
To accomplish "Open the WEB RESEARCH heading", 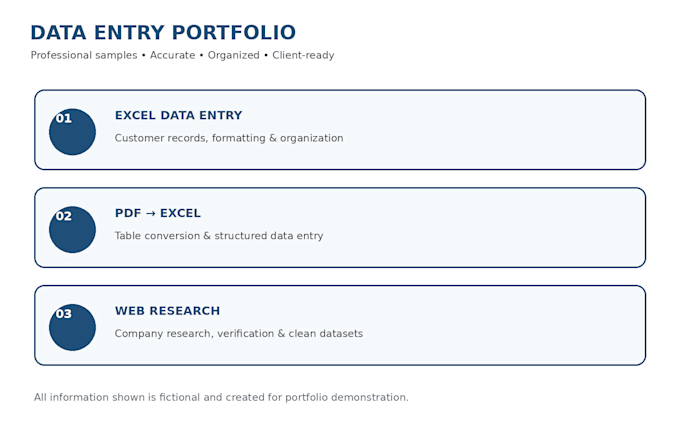I will coord(167,311).
